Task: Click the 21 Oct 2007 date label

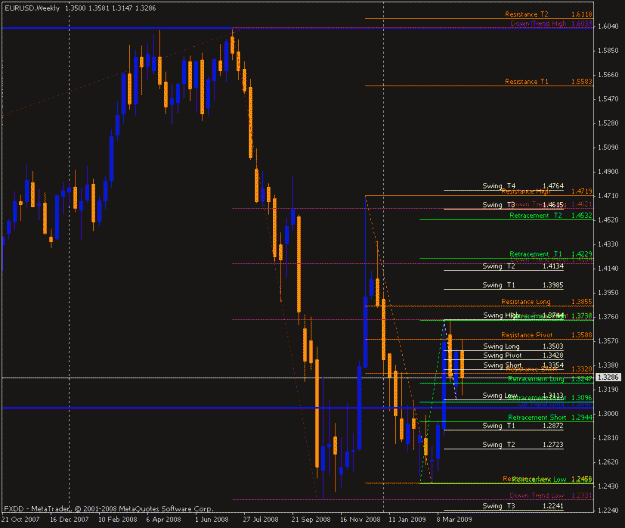Action: pyautogui.click(x=20, y=520)
